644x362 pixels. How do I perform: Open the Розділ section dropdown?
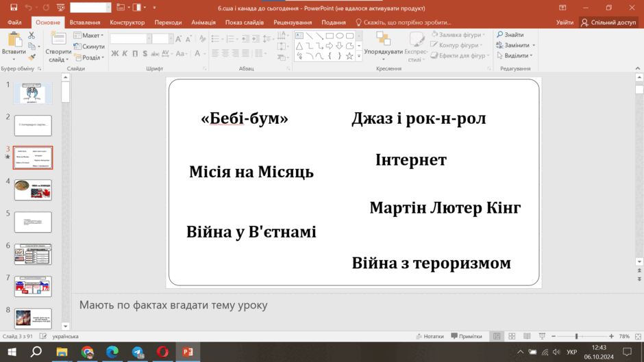[x=89, y=57]
